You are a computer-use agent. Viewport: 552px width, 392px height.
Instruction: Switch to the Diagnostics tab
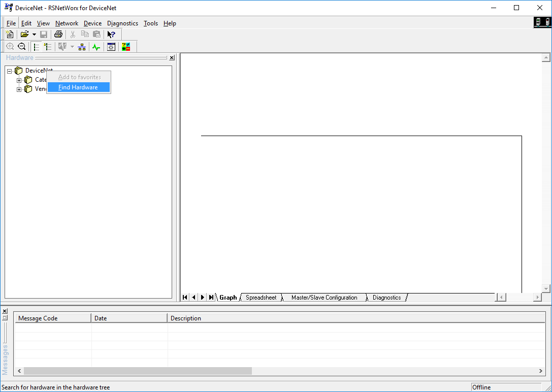tap(386, 298)
